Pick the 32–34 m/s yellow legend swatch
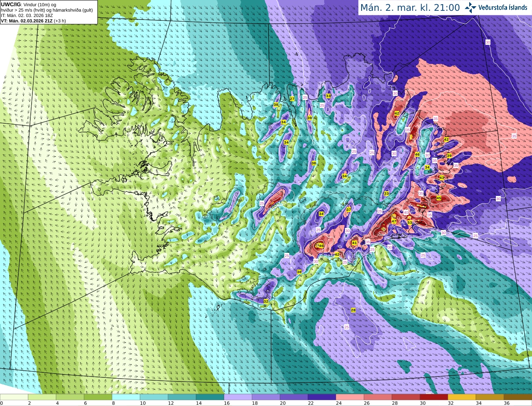This screenshot has width=532, height=406. 462,397
